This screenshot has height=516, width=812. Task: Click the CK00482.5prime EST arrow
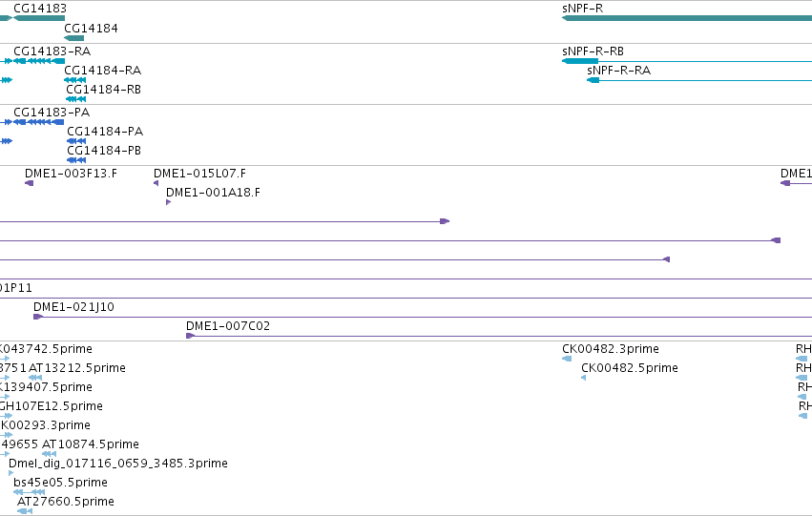(x=584, y=378)
